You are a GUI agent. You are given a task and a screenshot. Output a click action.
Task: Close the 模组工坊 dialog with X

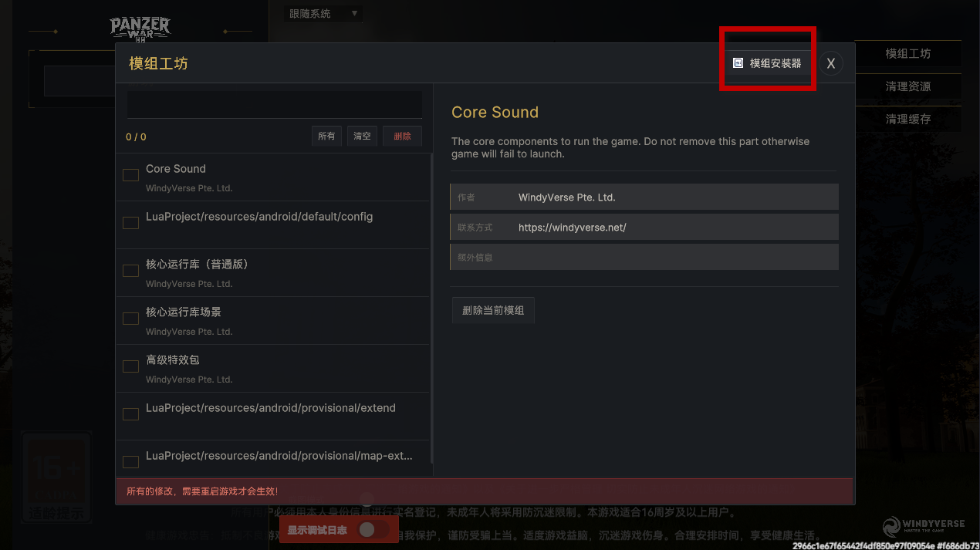click(x=831, y=63)
